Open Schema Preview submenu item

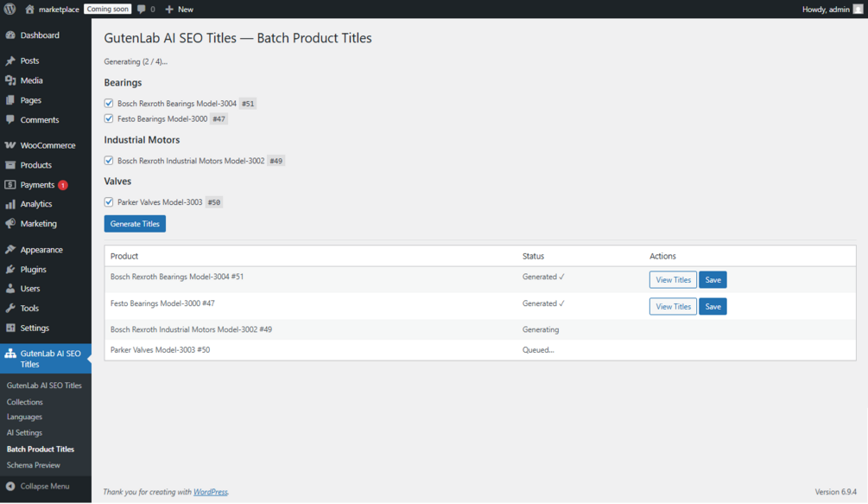33,465
